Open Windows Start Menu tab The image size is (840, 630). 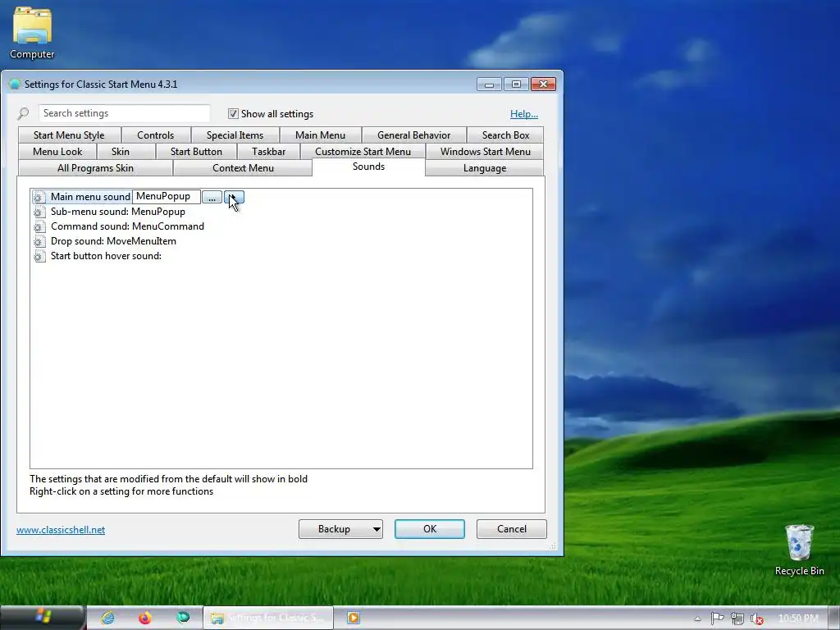click(x=486, y=152)
